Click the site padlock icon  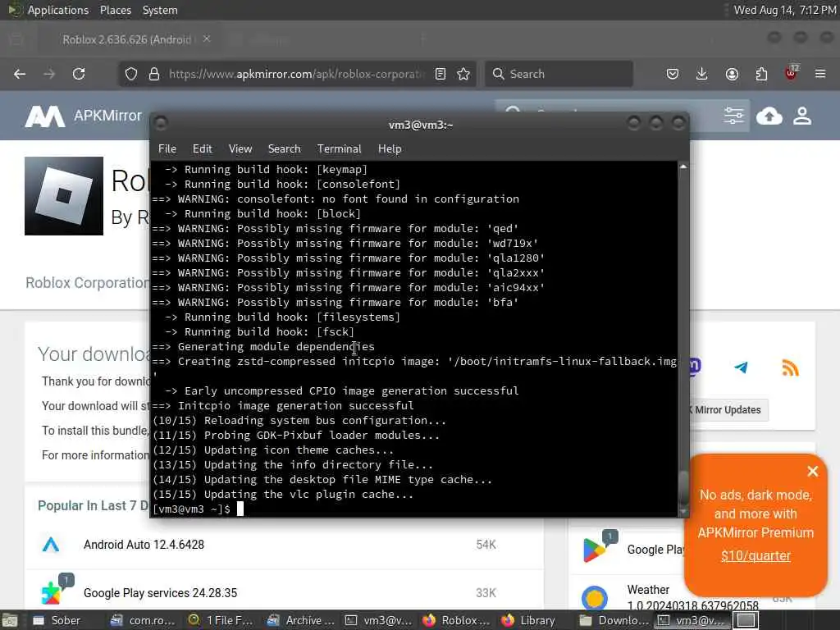pyautogui.click(x=154, y=74)
